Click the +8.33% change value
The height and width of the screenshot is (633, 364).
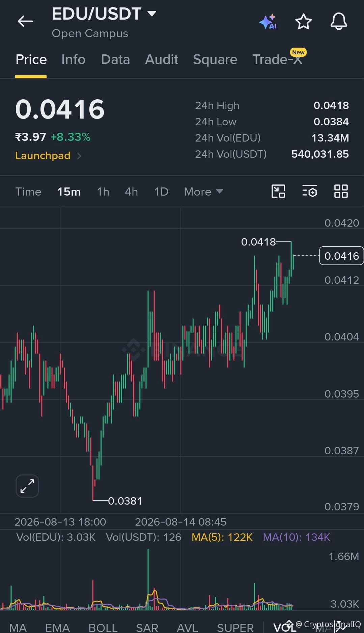click(71, 137)
